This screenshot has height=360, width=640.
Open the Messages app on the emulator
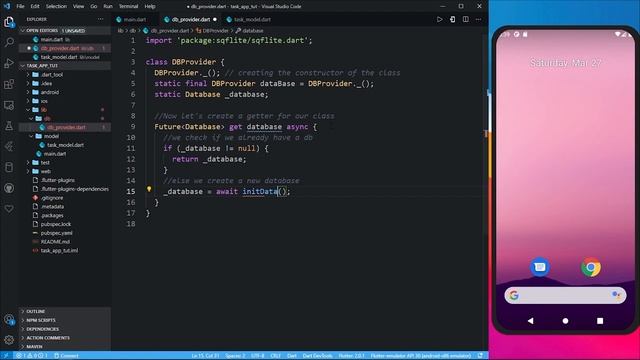pos(540,267)
